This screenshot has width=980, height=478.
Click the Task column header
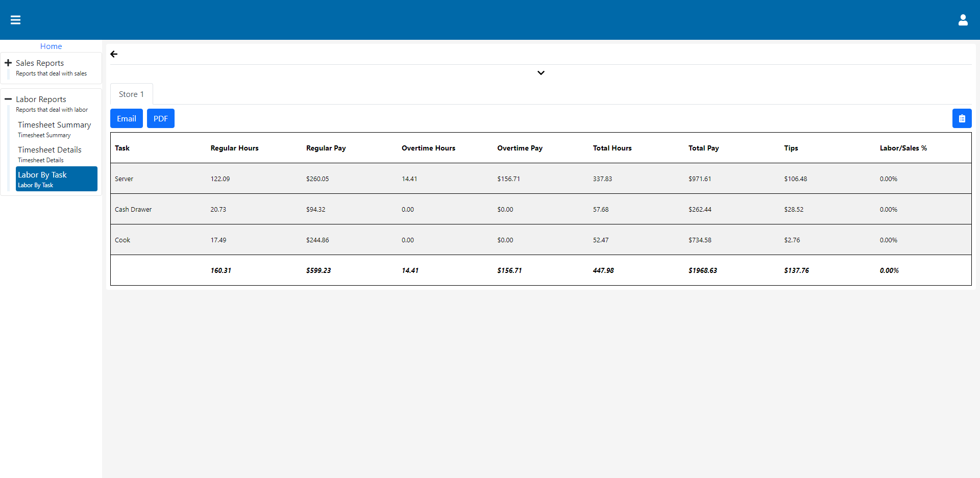pyautogui.click(x=122, y=148)
